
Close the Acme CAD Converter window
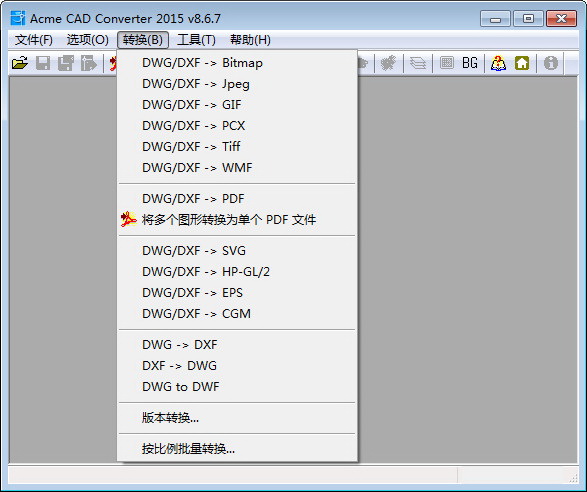pos(561,18)
